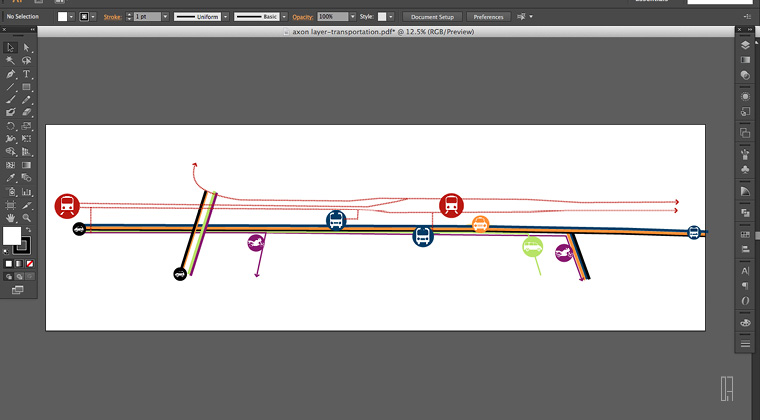Select the Scale tool
The height and width of the screenshot is (420, 760).
pos(27,126)
